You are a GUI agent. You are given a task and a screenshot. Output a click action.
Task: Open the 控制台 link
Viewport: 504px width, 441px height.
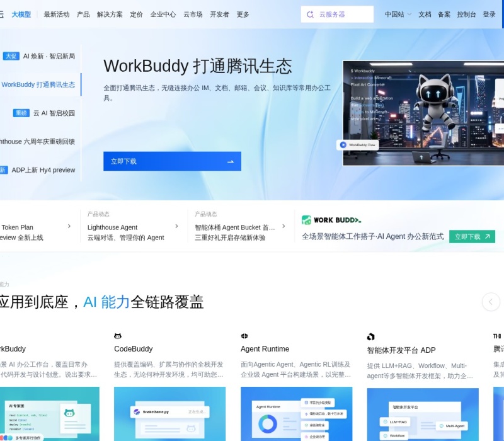click(x=466, y=14)
